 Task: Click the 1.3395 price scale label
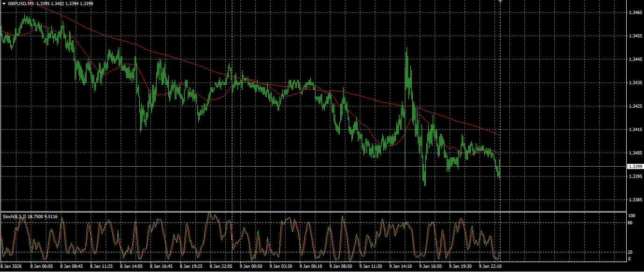pyautogui.click(x=635, y=176)
